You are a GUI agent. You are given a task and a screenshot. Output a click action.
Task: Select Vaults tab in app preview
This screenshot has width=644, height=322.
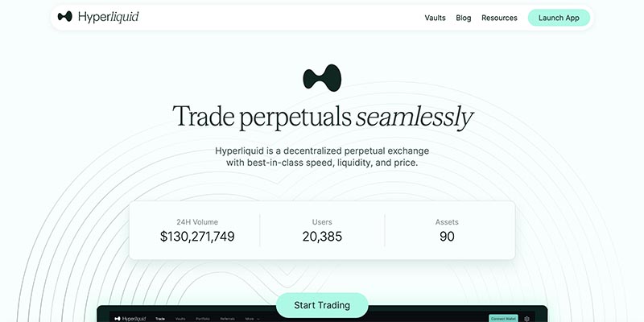[182, 319]
